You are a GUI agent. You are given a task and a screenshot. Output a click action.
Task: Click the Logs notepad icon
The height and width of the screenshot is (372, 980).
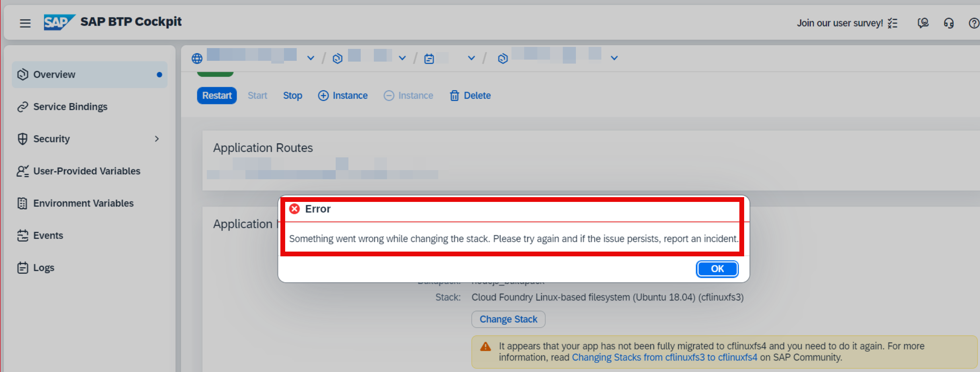pos(23,267)
